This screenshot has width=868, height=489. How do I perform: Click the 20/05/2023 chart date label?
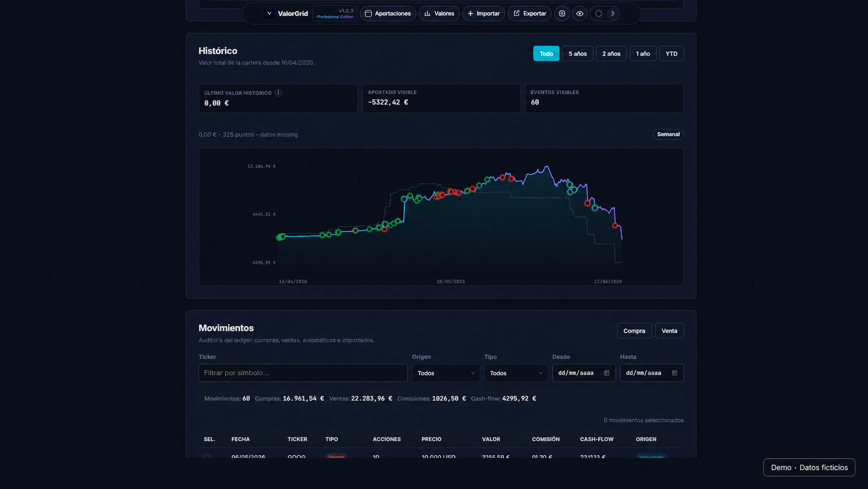[451, 282]
